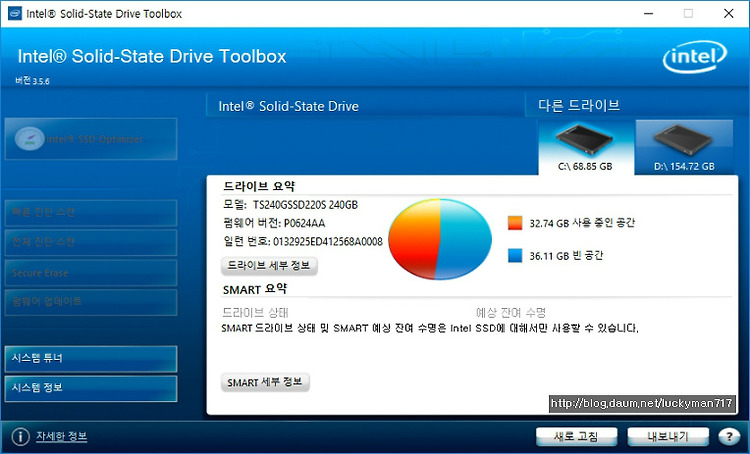Click the orange used space swatch
The height and width of the screenshot is (454, 750).
[x=515, y=223]
